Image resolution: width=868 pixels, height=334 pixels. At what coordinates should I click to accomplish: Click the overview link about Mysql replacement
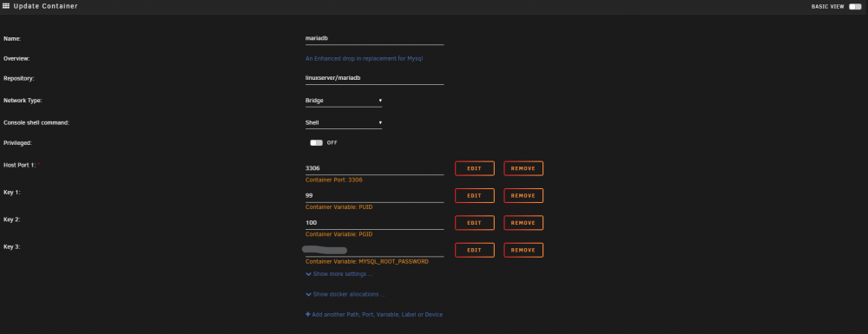coord(365,58)
